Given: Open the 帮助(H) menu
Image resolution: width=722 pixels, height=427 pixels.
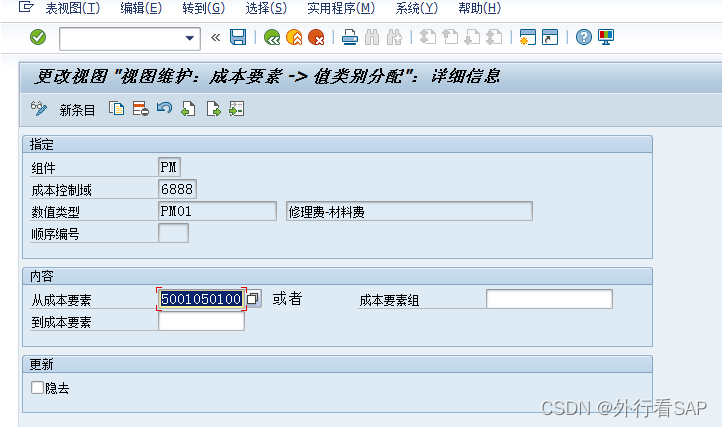Looking at the screenshot, I should 479,8.
